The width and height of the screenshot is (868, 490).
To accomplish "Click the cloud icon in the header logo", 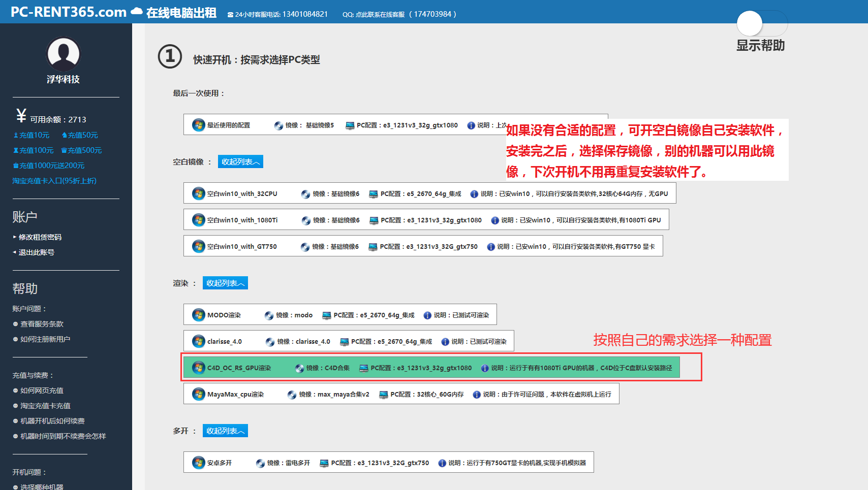I will (x=137, y=11).
